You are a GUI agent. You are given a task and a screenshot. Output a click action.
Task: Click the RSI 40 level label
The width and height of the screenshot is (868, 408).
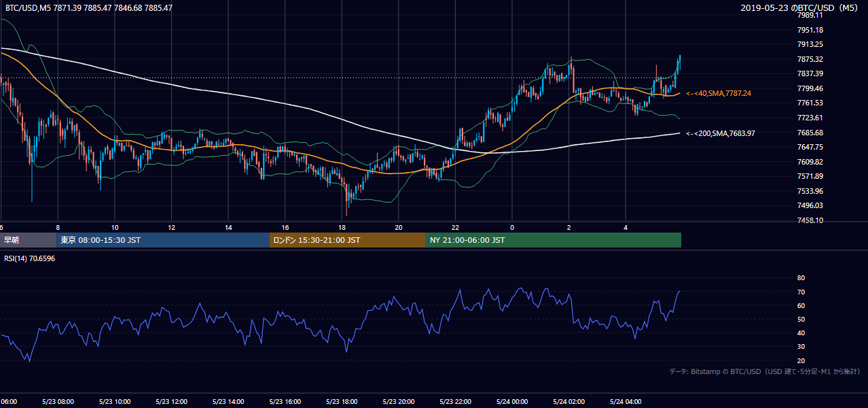[x=801, y=333]
